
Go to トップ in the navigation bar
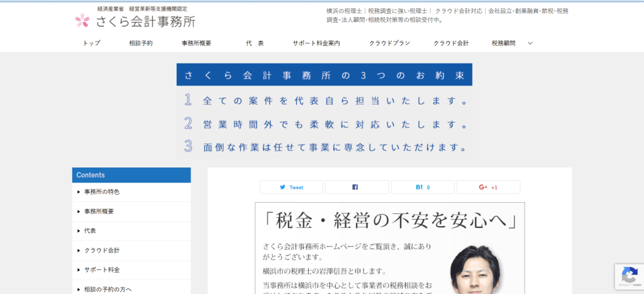click(x=92, y=43)
